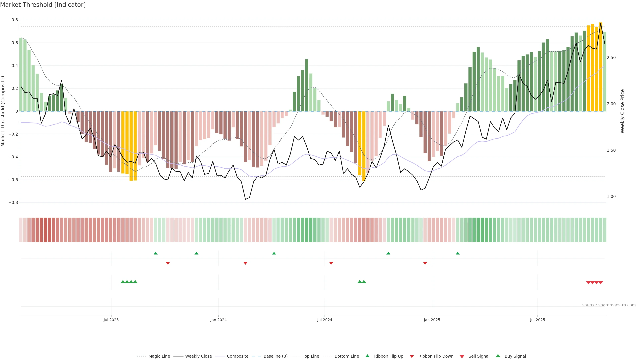Hide Top Line via legend entry
644x362 pixels.
pos(311,356)
